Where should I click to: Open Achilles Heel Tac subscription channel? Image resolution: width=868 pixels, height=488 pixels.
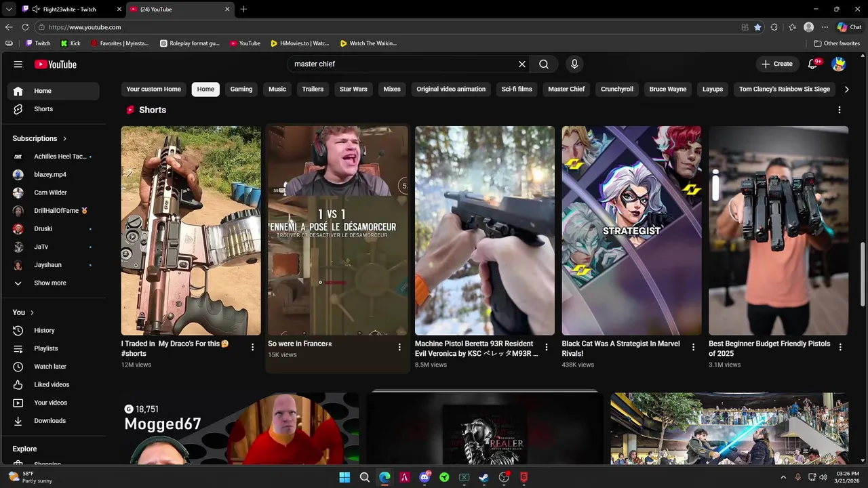pyautogui.click(x=54, y=157)
